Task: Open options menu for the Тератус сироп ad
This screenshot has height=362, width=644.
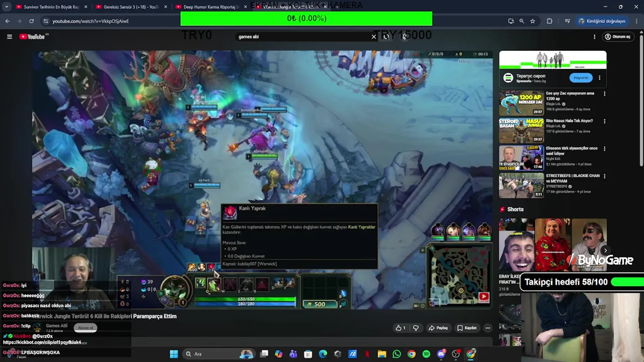Action: pos(599,78)
